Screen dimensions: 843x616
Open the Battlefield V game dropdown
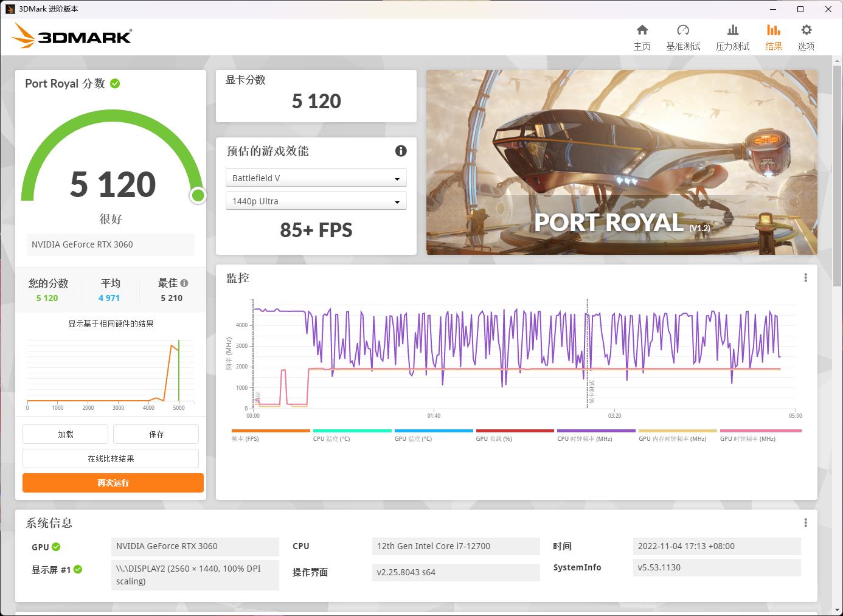pyautogui.click(x=316, y=178)
